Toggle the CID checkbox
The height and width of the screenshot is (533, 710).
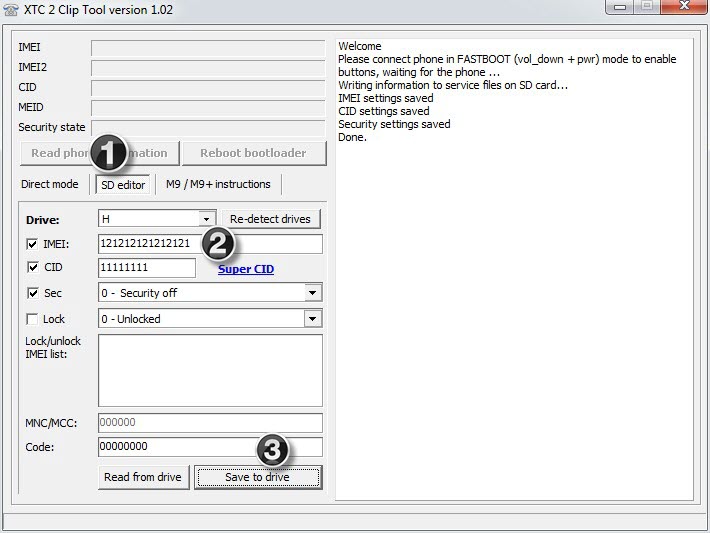pos(33,267)
